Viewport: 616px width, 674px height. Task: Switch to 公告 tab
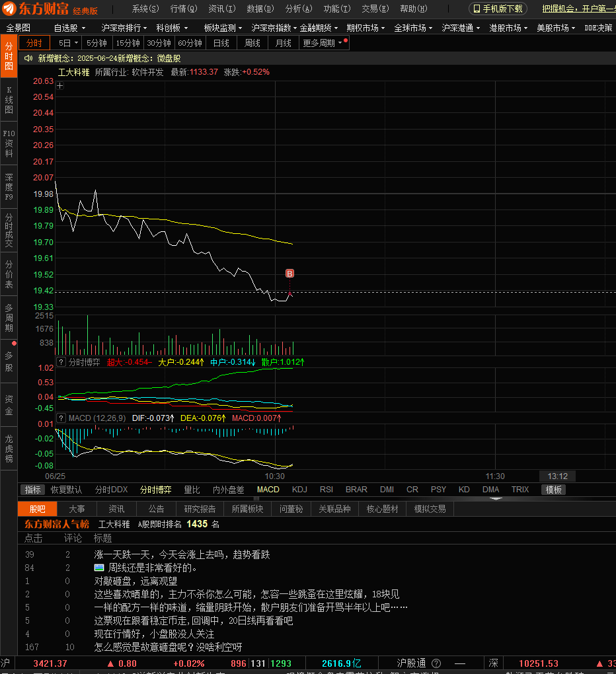click(156, 509)
